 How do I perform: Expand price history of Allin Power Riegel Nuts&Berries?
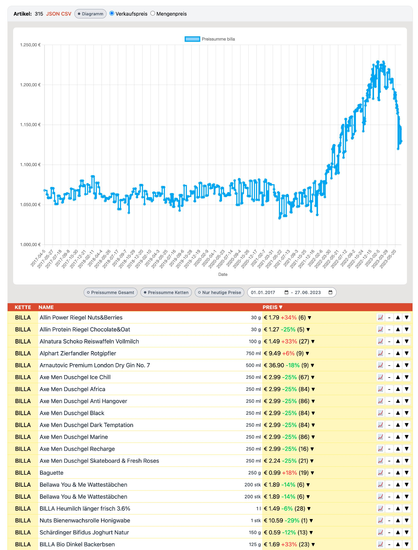[x=309, y=318]
